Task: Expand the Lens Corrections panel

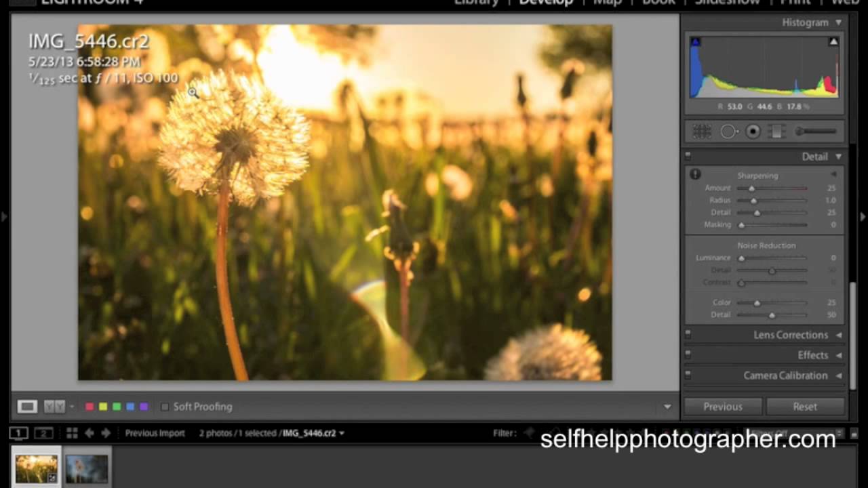Action: click(x=839, y=335)
